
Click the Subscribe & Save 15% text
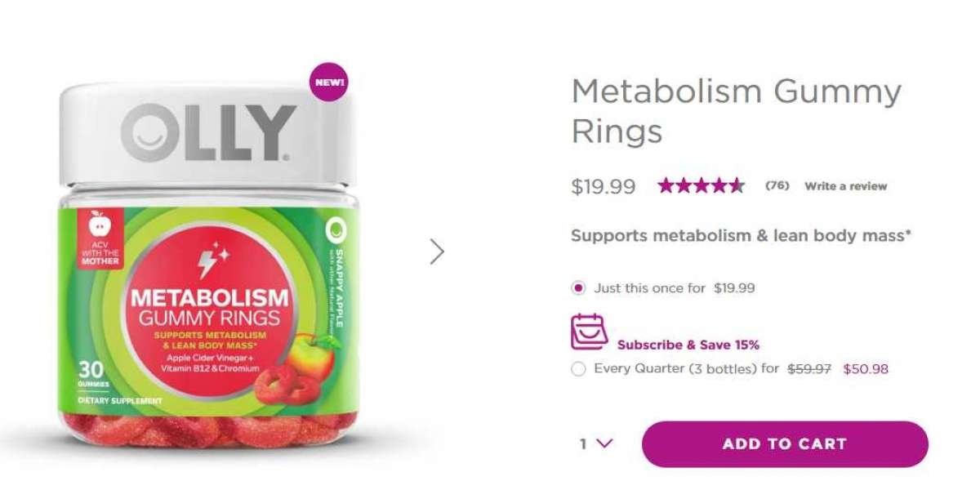[x=688, y=345]
